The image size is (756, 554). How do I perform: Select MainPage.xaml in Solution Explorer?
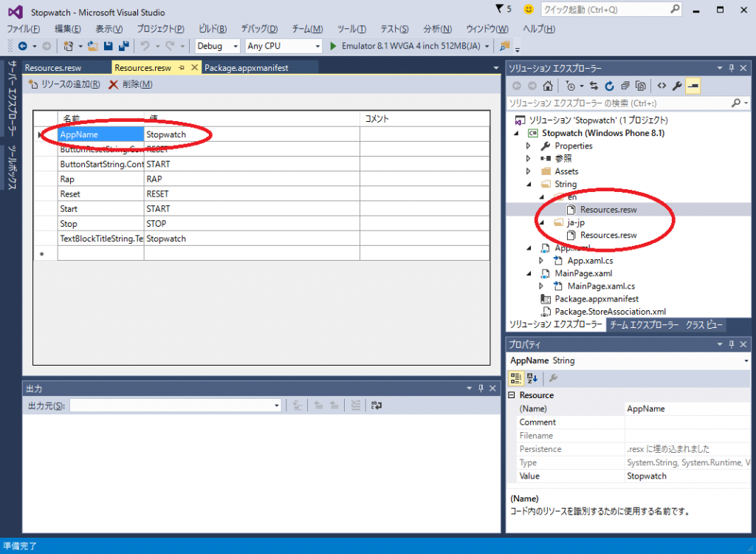(583, 273)
